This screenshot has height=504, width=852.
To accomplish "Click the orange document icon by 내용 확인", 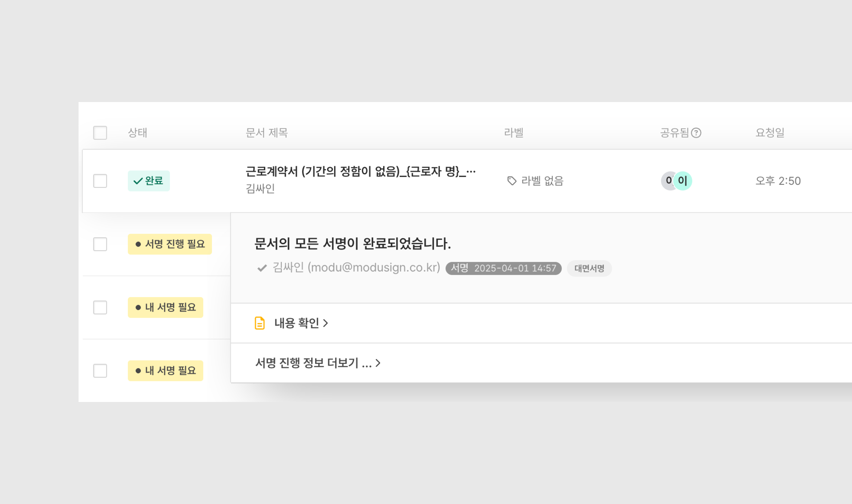I will [259, 323].
